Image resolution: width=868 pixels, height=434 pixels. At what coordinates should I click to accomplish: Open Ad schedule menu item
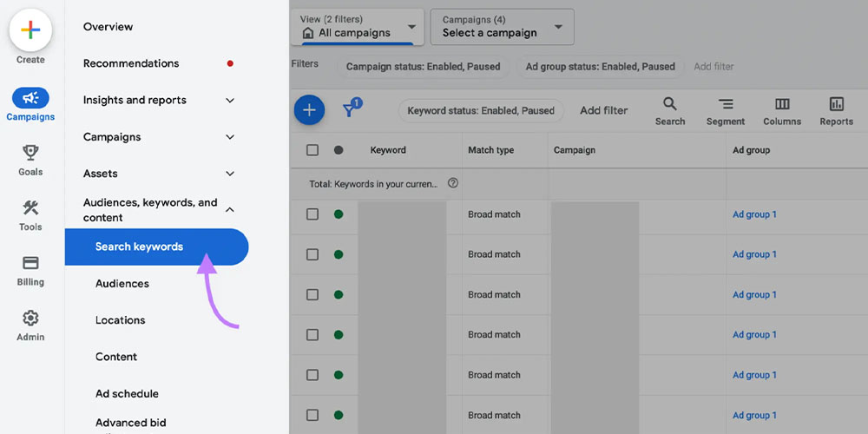[x=127, y=393]
